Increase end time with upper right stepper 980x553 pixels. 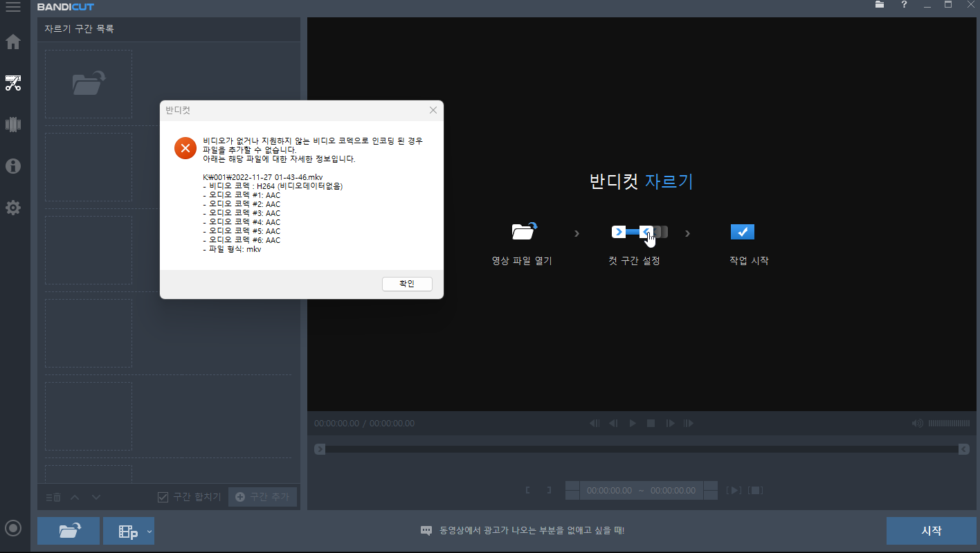point(711,486)
